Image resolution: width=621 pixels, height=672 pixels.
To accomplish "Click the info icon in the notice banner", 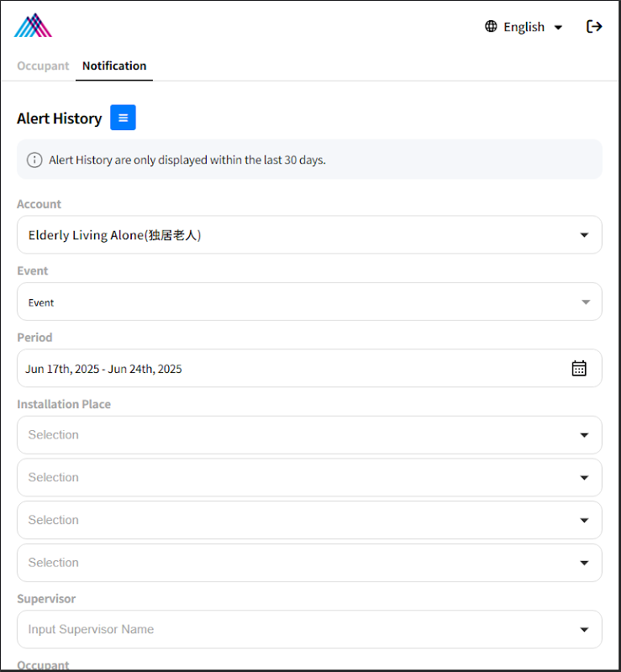I will [34, 160].
